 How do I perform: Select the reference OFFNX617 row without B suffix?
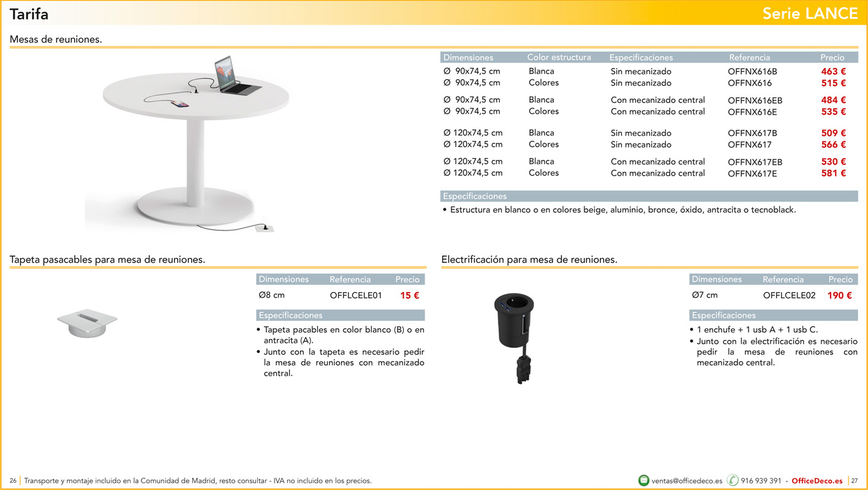750,145
